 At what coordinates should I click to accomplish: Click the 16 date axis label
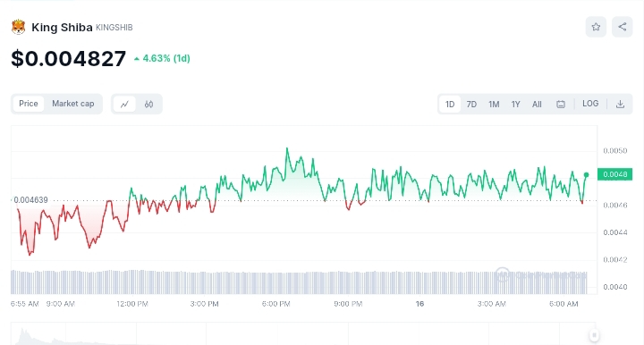tap(419, 304)
